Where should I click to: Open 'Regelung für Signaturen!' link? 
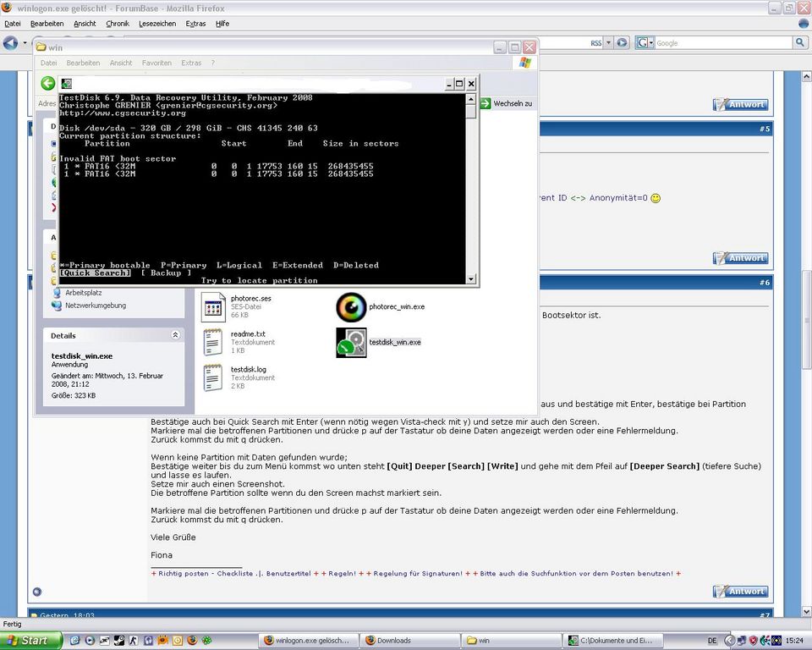pos(418,573)
